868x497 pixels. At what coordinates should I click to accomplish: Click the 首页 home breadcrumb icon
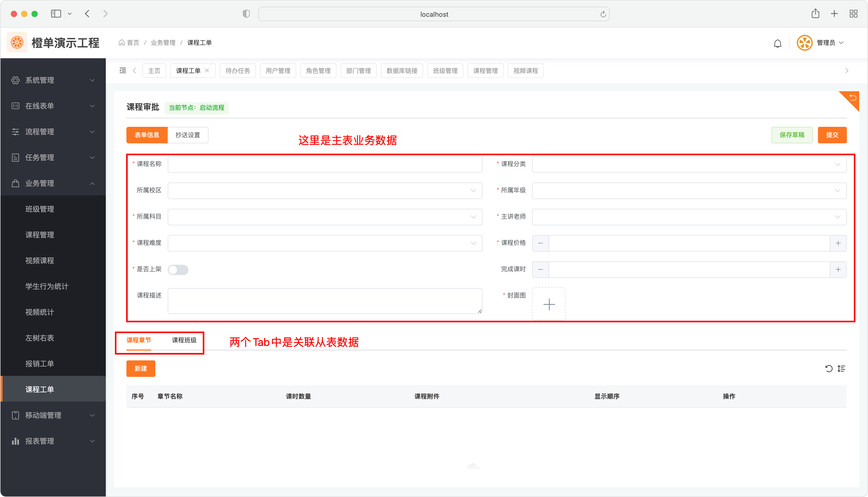click(122, 42)
